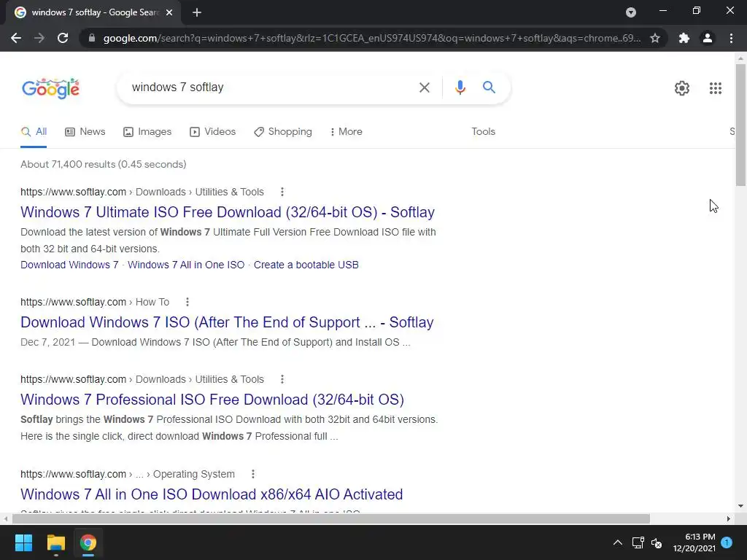Click scroll-right arrow of horizontal scrollbar

tap(729, 518)
